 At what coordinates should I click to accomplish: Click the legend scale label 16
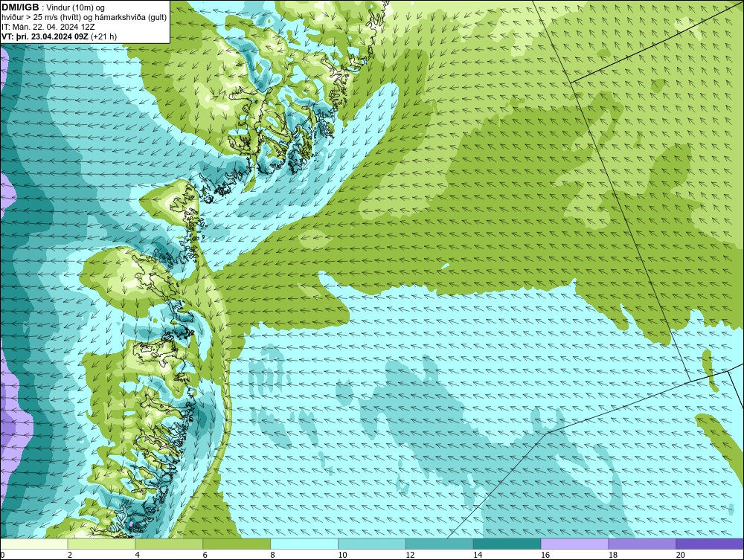click(x=545, y=555)
